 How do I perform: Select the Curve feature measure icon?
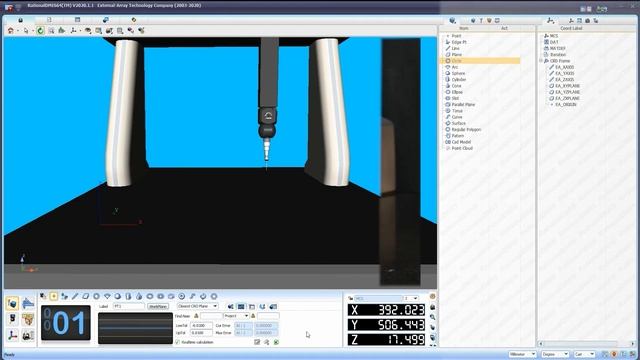pos(192,296)
